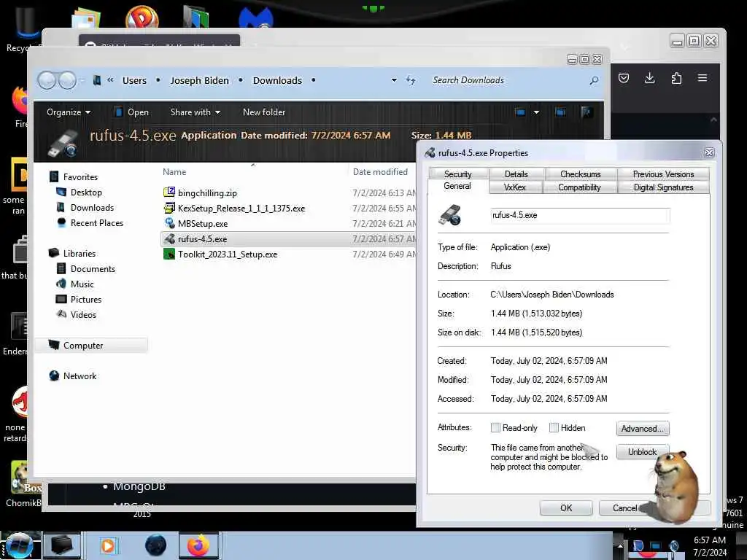Viewport: 747px width, 560px height.
Task: Click the rufus USB icon in details pane
Action: (63, 144)
